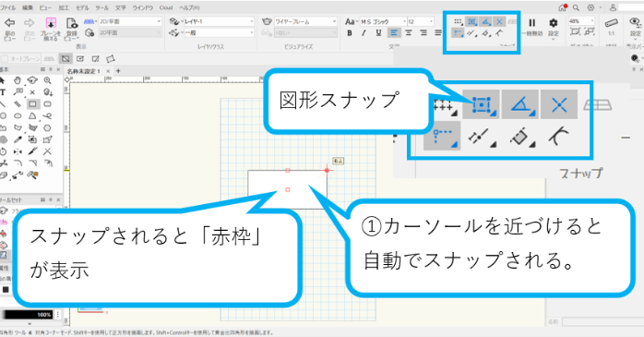Toggle small intersection snap X in ribbon

click(x=499, y=22)
